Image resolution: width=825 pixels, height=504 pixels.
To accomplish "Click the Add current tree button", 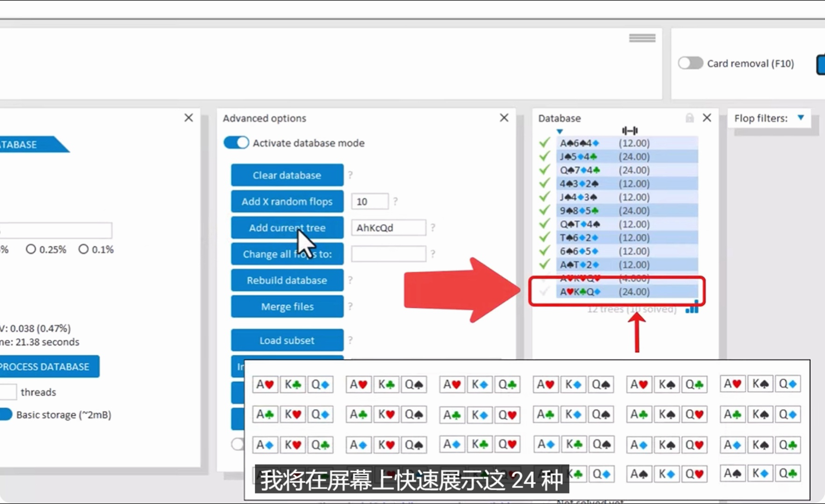I will pyautogui.click(x=287, y=227).
